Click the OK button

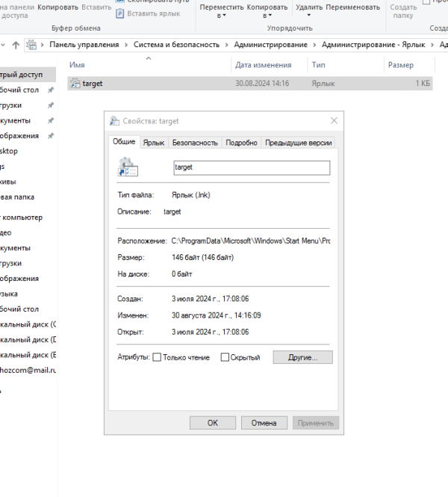213,423
